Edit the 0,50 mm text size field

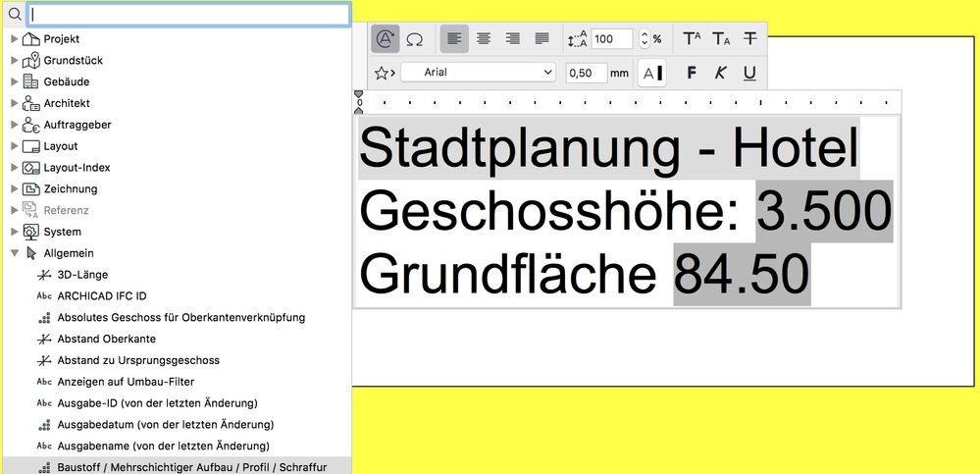tap(587, 74)
